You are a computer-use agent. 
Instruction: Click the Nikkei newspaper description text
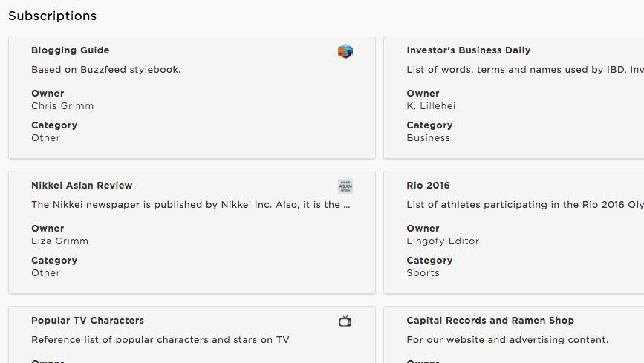(x=191, y=204)
